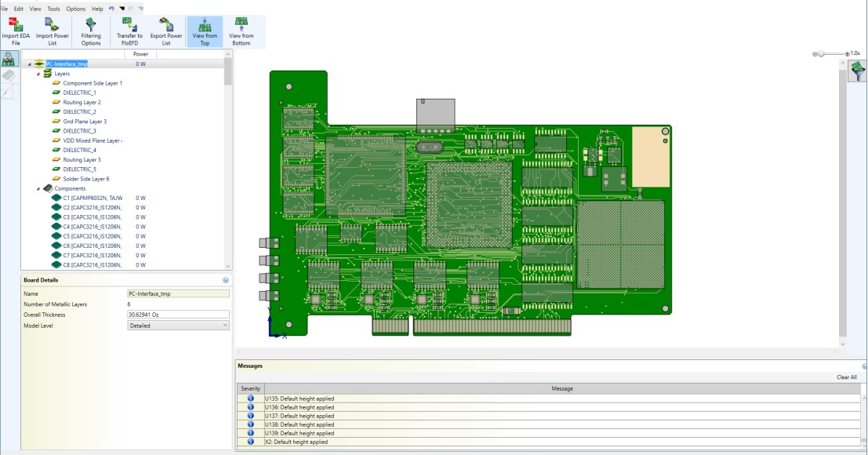868x455 pixels.
Task: Select the Routing Layer 5 tree item
Action: pyautogui.click(x=82, y=159)
